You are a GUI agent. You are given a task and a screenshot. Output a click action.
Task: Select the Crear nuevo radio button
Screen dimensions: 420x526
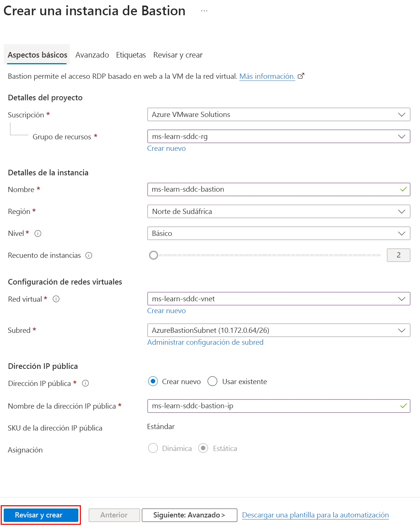(153, 381)
